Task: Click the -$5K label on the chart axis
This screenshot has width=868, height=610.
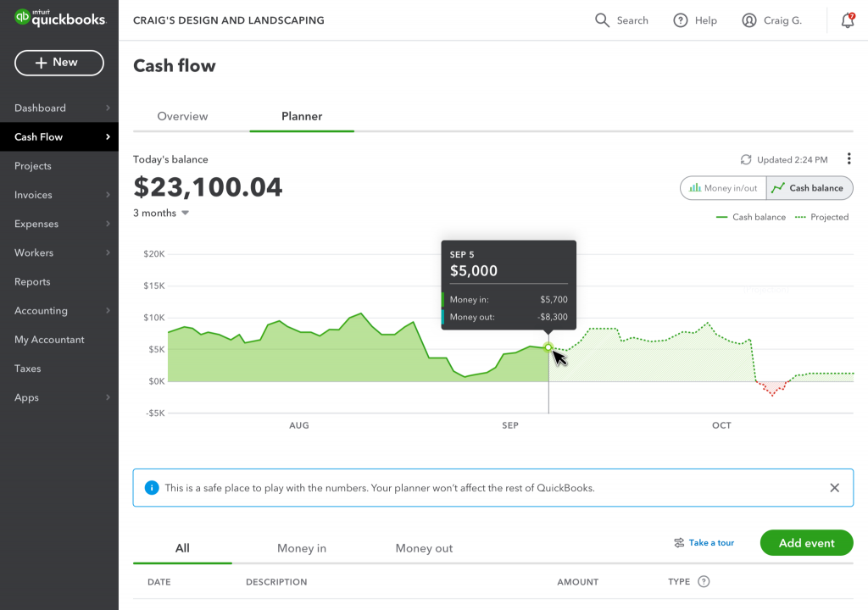Action: [155, 413]
